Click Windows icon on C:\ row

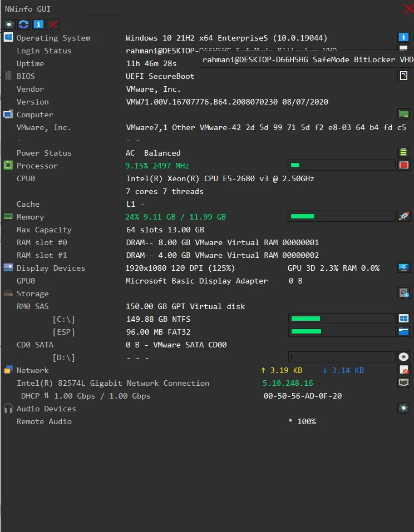coord(403,319)
